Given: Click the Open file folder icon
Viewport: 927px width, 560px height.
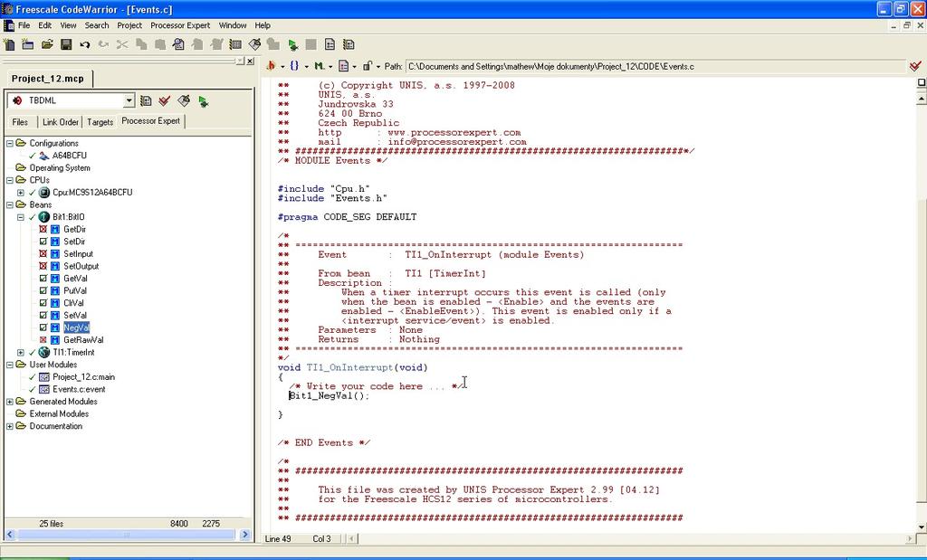Looking at the screenshot, I should click(x=47, y=44).
